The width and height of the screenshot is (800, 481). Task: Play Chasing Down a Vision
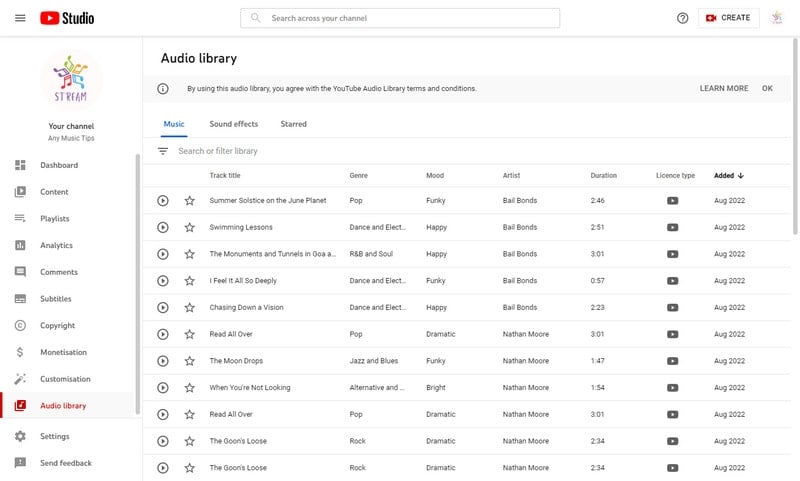163,308
